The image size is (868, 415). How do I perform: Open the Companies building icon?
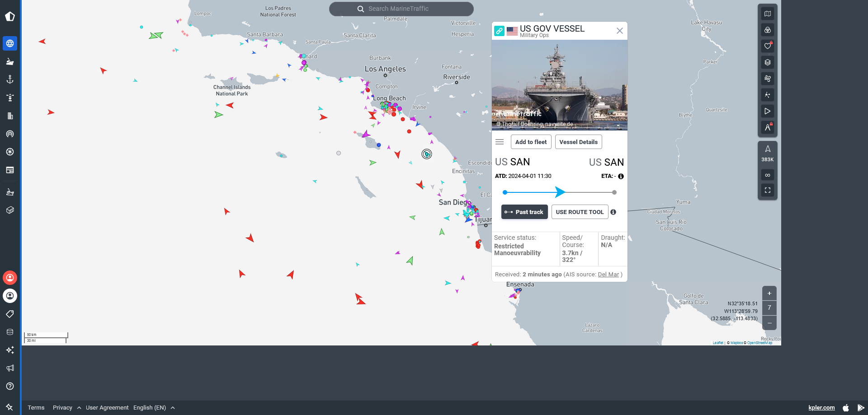pyautogui.click(x=10, y=116)
